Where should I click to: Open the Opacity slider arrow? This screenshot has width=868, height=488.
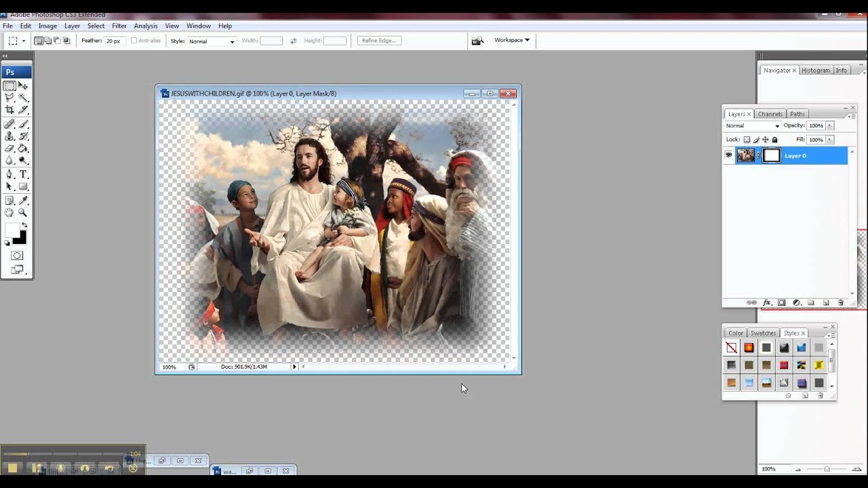[x=829, y=125]
